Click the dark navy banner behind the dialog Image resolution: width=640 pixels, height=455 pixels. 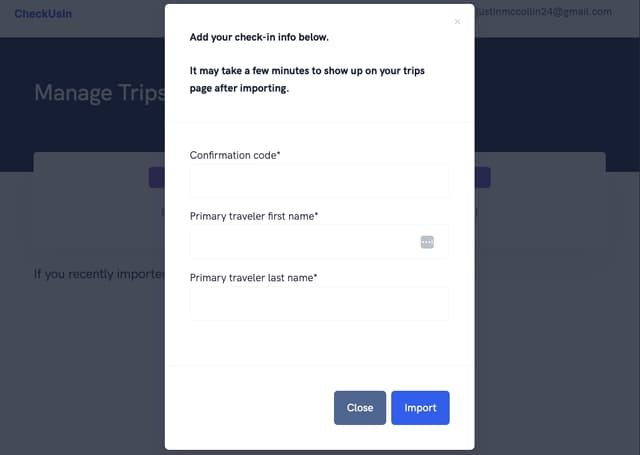pos(560,100)
